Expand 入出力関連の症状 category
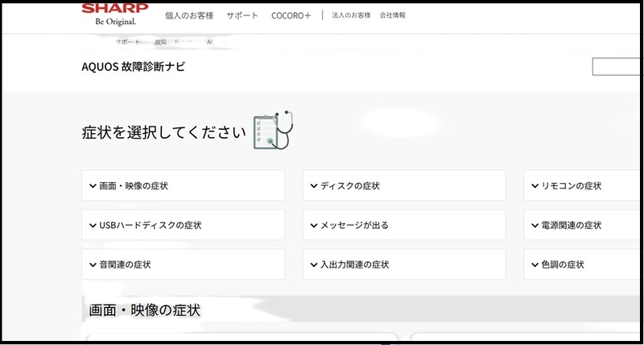 point(404,264)
